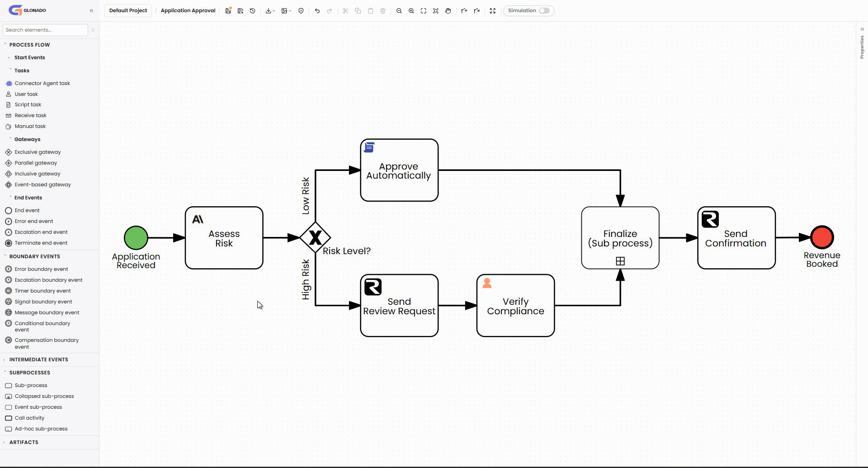868x468 pixels.
Task: Fit the diagram to the viewport
Action: [424, 10]
